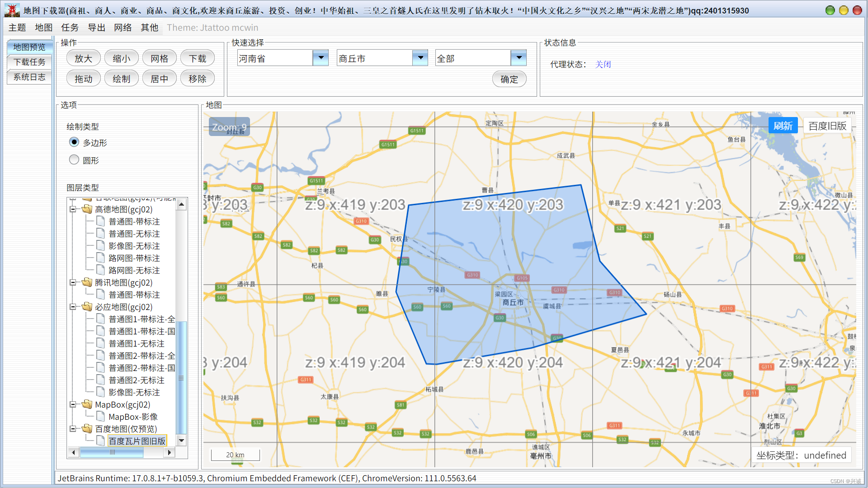Click the folder icon beside 必应地图(gcj02)
The image size is (868, 488).
click(x=87, y=307)
